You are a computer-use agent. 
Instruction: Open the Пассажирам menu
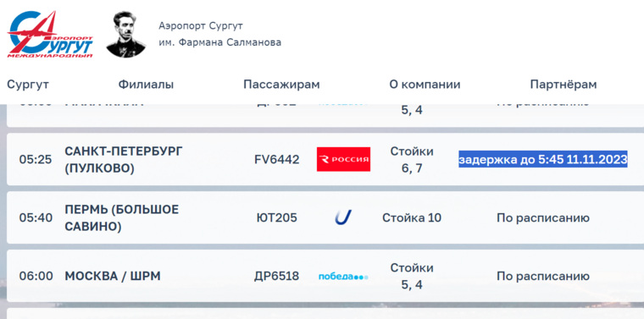(x=281, y=85)
